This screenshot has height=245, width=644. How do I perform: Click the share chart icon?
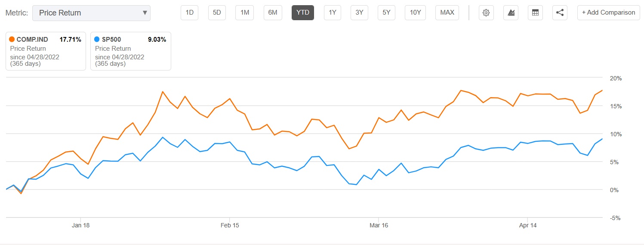click(x=560, y=12)
